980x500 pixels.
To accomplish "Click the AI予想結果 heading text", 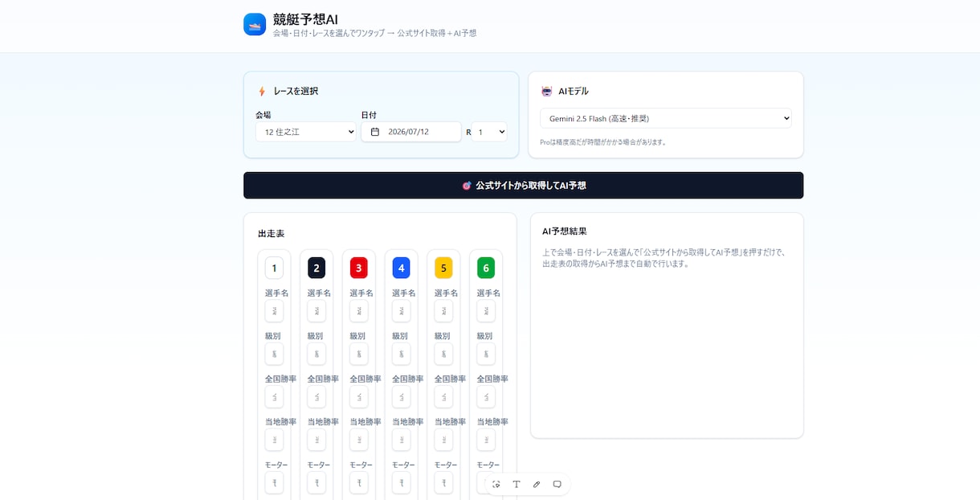I will click(x=565, y=232).
